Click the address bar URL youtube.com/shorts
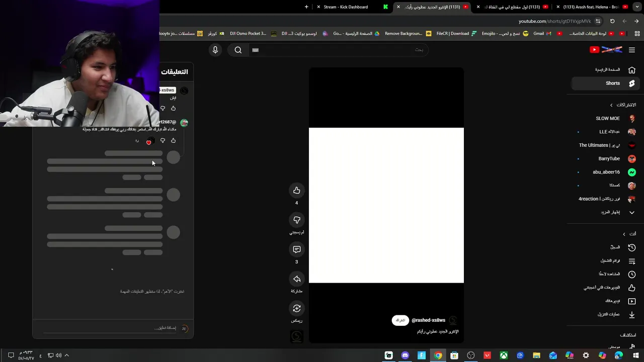 tap(554, 21)
